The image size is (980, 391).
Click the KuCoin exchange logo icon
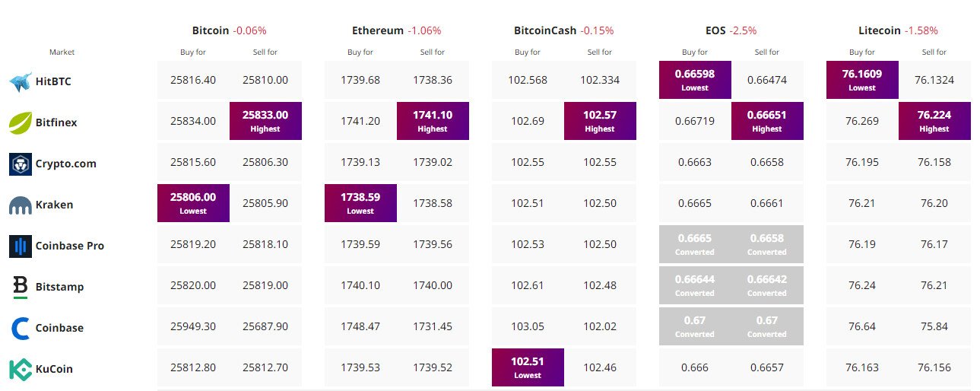coord(20,369)
